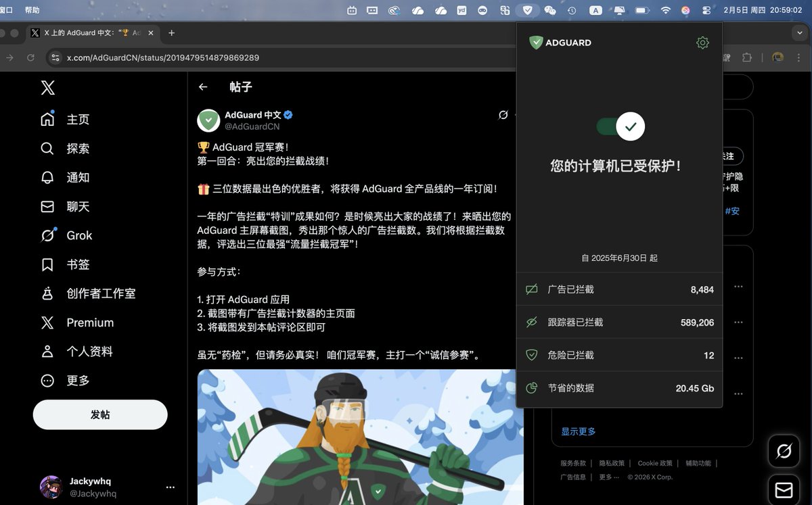
Task: Click the x.com address bar URL
Action: (162, 57)
